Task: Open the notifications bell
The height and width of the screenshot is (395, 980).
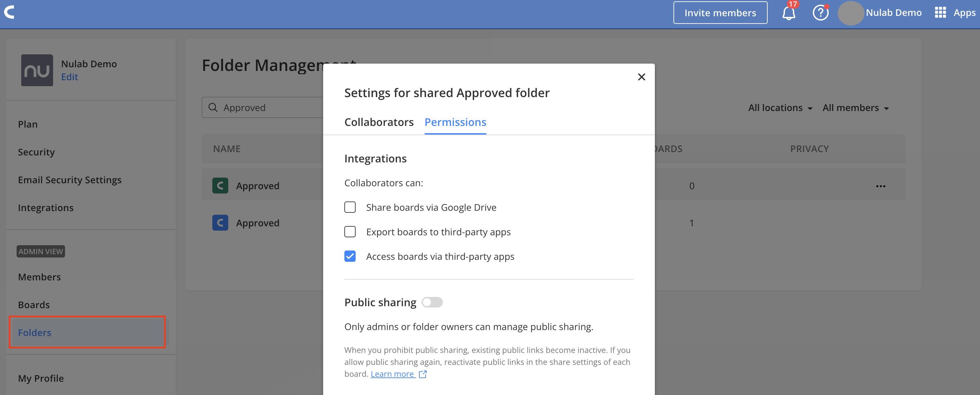Action: click(789, 13)
